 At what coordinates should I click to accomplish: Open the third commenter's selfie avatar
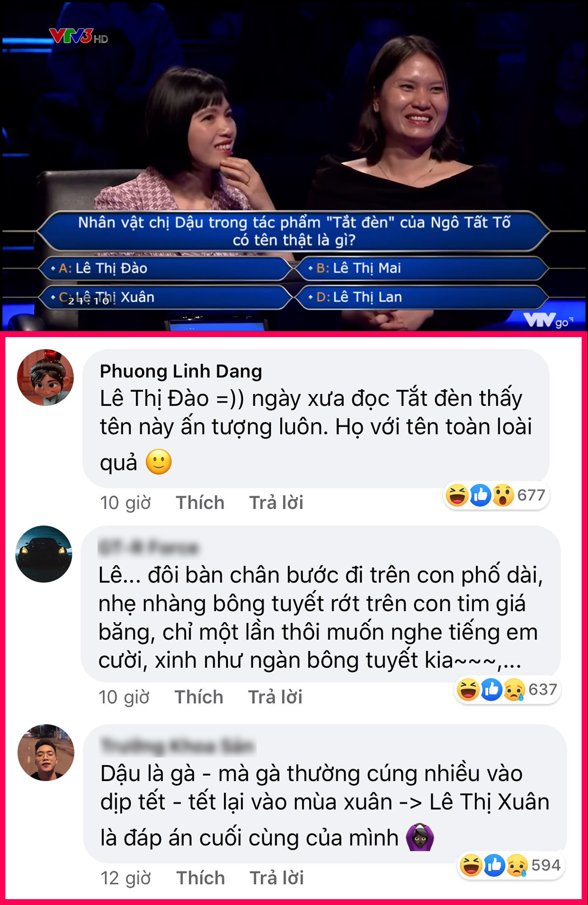[x=46, y=752]
